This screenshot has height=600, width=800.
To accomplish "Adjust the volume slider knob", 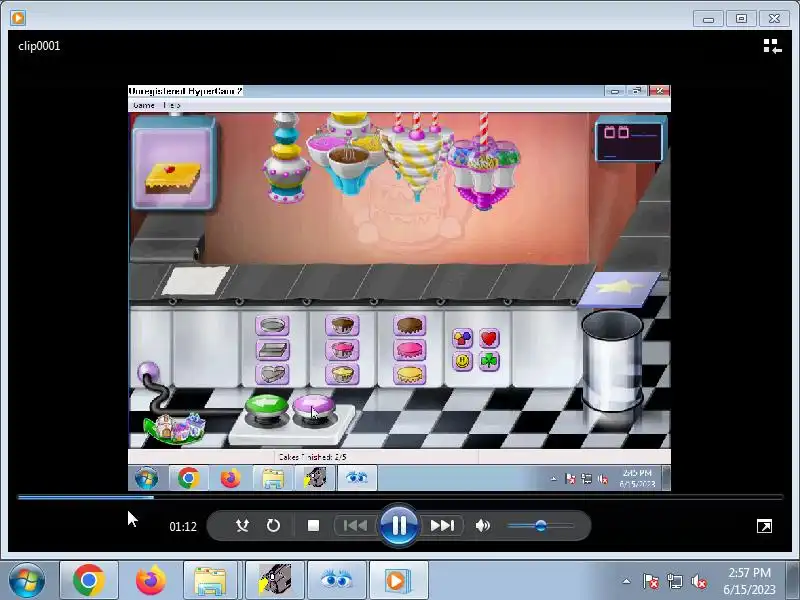I will [541, 526].
